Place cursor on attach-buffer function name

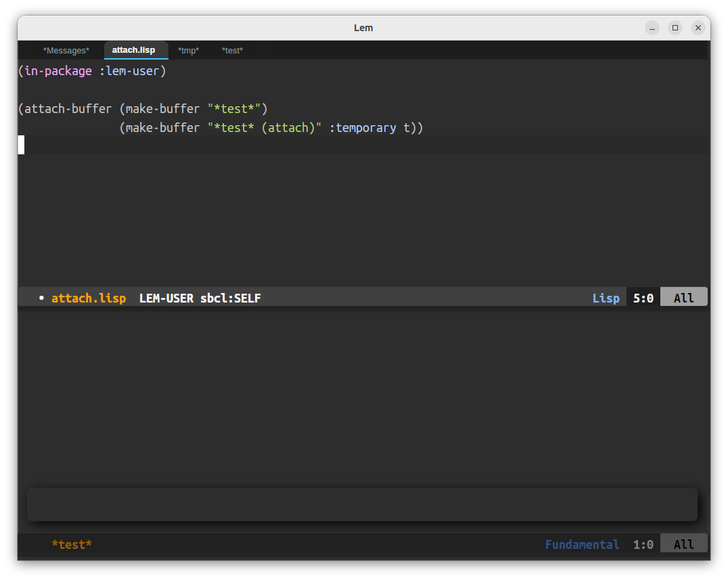68,109
